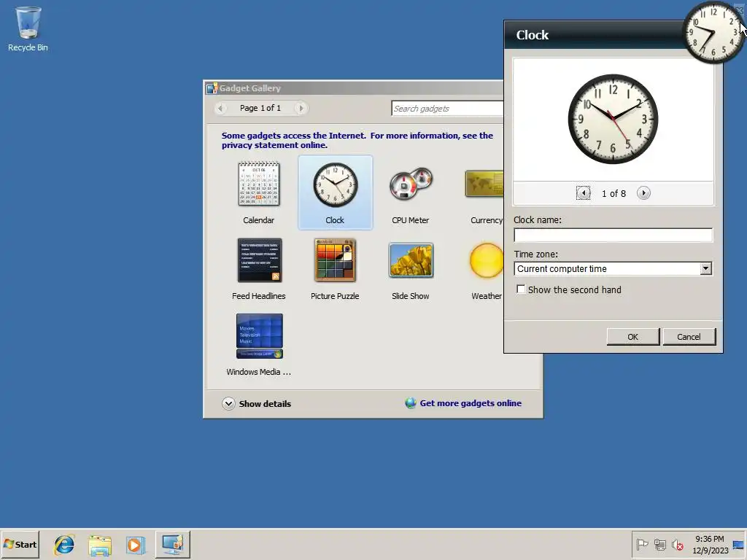Go to the next clock style
The width and height of the screenshot is (747, 560).
643,192
